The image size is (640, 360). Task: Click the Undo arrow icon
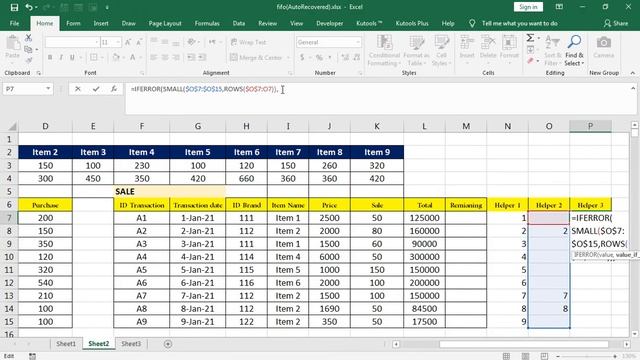click(x=29, y=7)
